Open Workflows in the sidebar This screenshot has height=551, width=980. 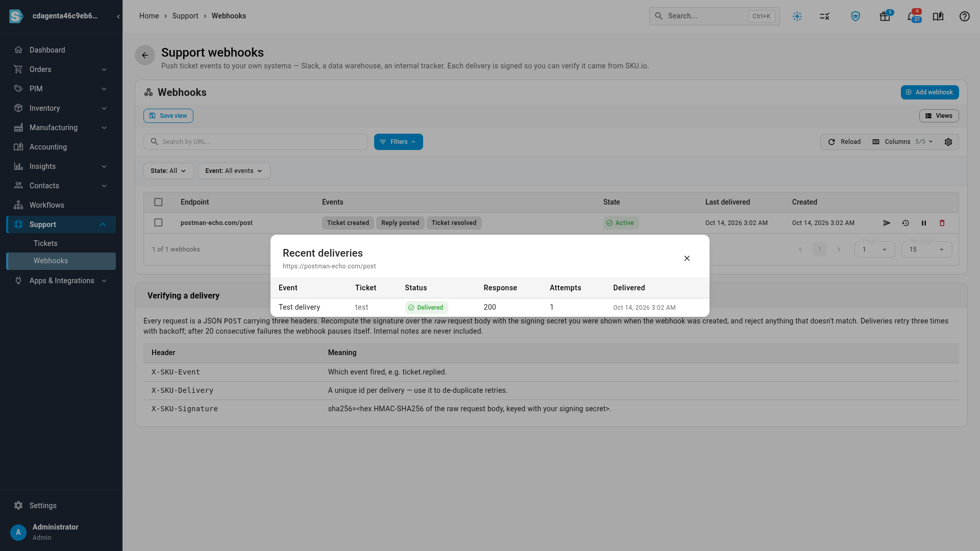pos(61,205)
